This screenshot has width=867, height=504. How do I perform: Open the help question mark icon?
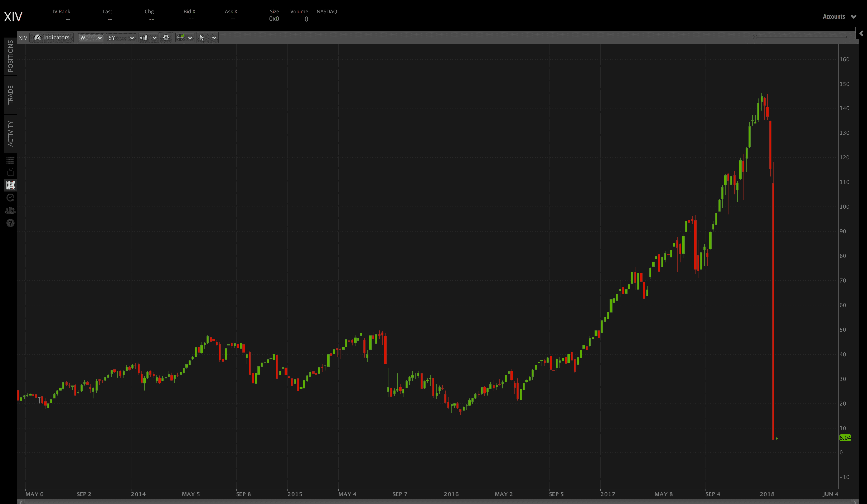(11, 223)
